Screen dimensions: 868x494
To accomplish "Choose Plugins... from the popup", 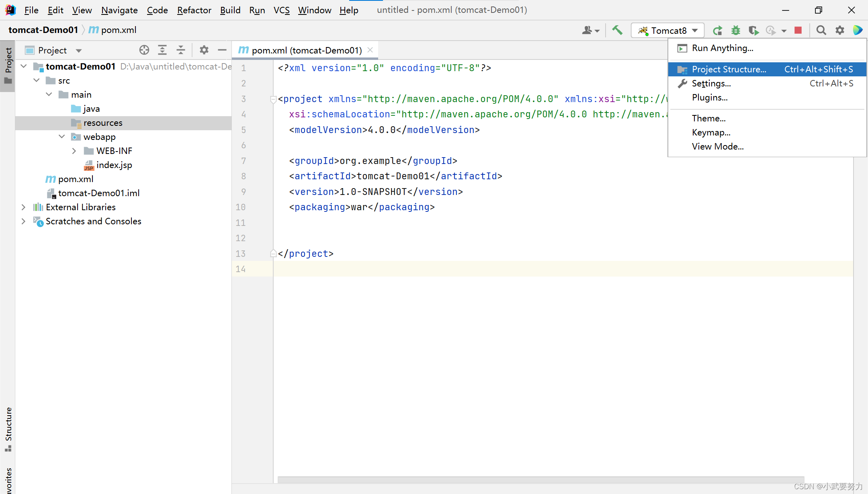I will [709, 98].
